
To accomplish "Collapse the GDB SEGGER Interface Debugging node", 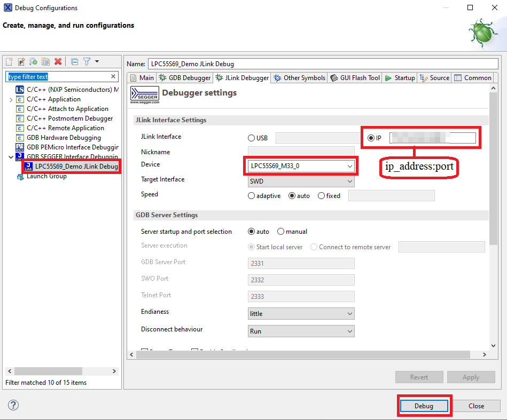I will pyautogui.click(x=11, y=157).
